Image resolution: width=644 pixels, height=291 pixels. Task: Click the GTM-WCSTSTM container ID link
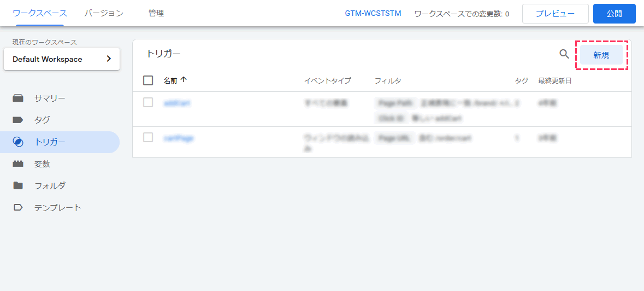(x=373, y=14)
